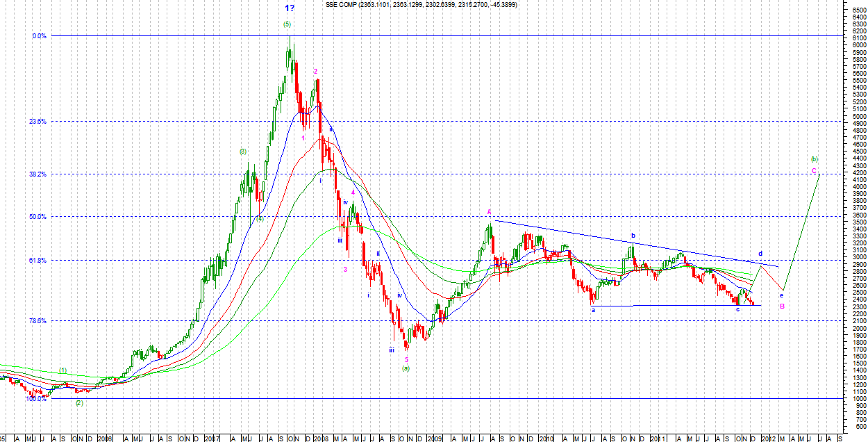Select the green (5) wave label at peak

coord(287,24)
